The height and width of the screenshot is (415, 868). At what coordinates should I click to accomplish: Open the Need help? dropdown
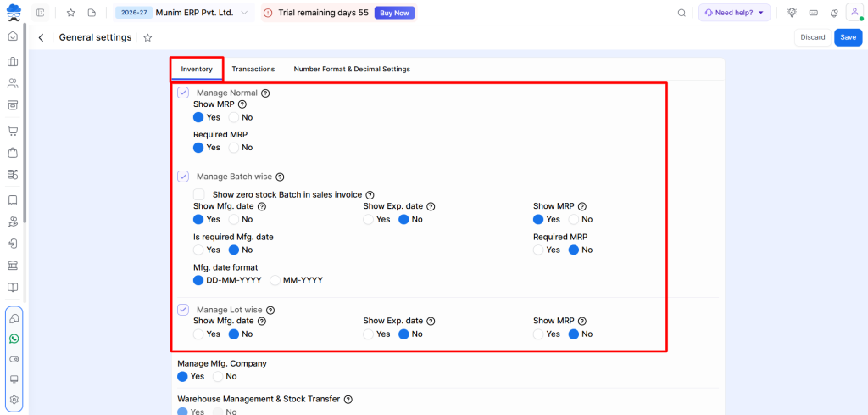(x=734, y=13)
